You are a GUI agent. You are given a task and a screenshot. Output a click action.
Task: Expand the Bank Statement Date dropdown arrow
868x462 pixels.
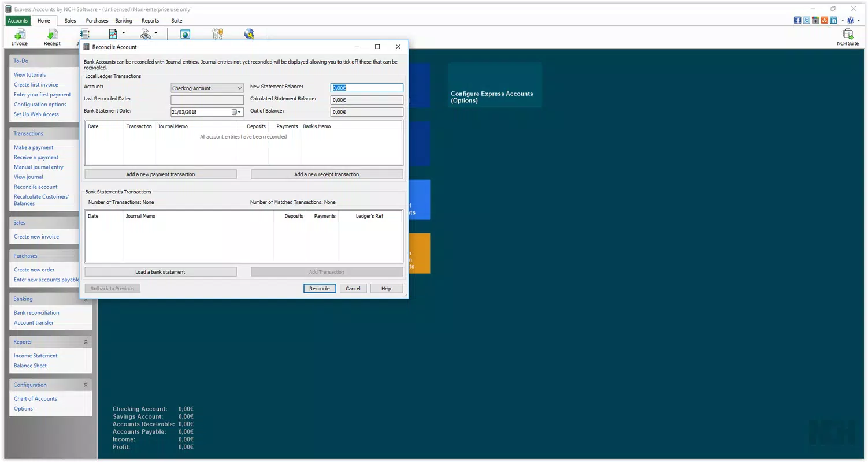(240, 112)
